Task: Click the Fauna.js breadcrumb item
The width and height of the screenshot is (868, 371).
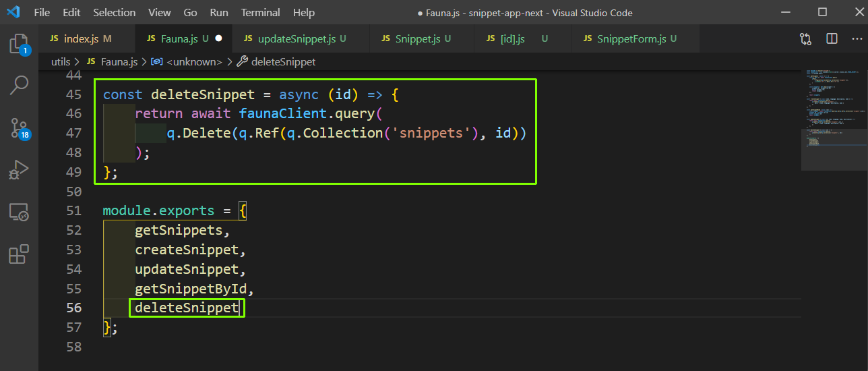Action: (113, 61)
